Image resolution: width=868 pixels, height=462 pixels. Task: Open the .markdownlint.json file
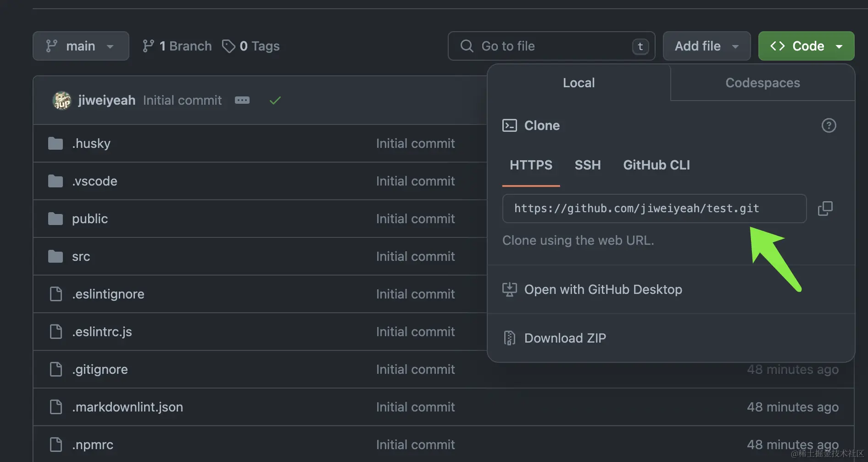tap(127, 407)
